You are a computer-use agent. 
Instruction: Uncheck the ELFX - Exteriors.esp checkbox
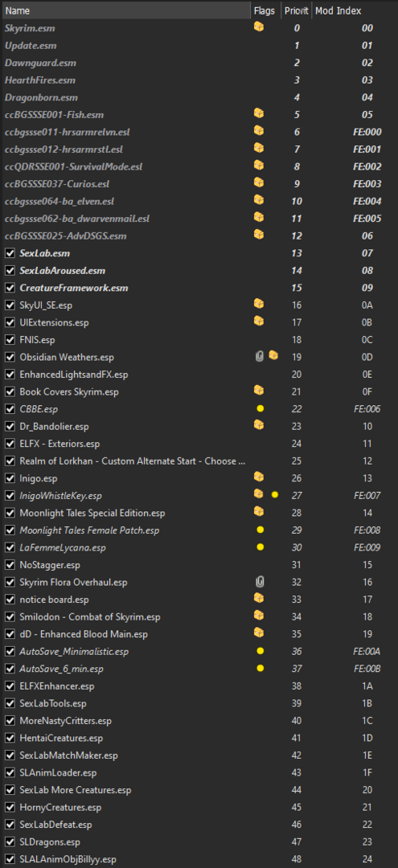pos(10,444)
